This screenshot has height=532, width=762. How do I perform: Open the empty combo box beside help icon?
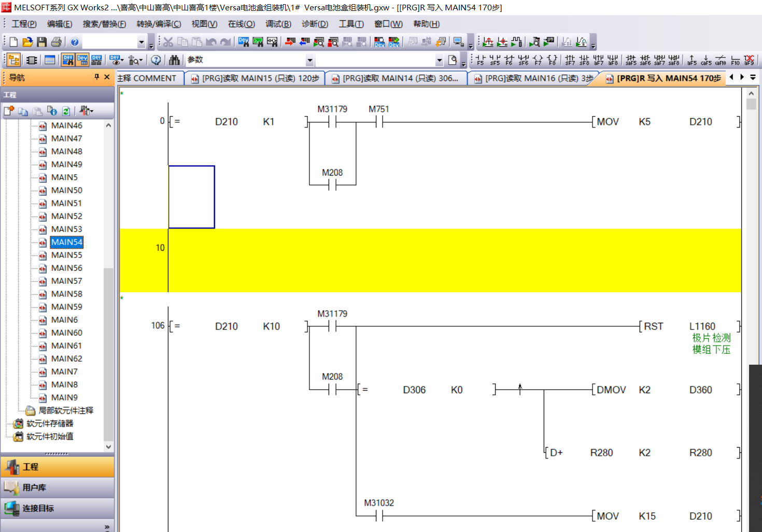(x=141, y=42)
